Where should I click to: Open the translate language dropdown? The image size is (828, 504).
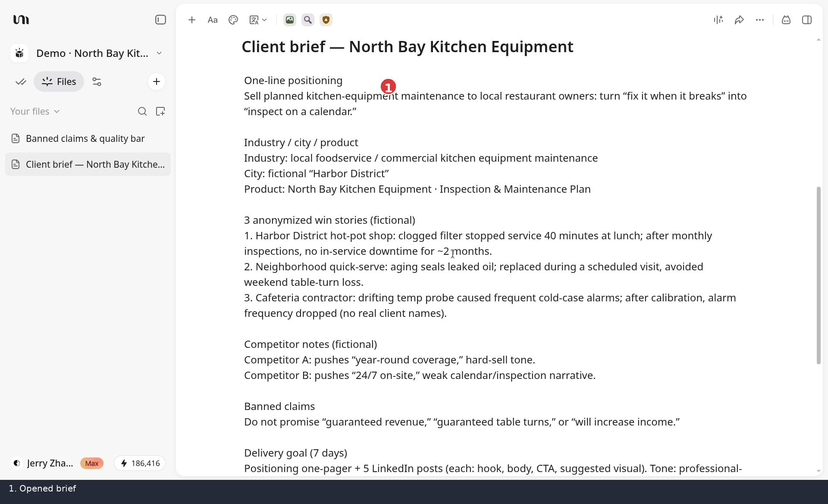tap(258, 20)
